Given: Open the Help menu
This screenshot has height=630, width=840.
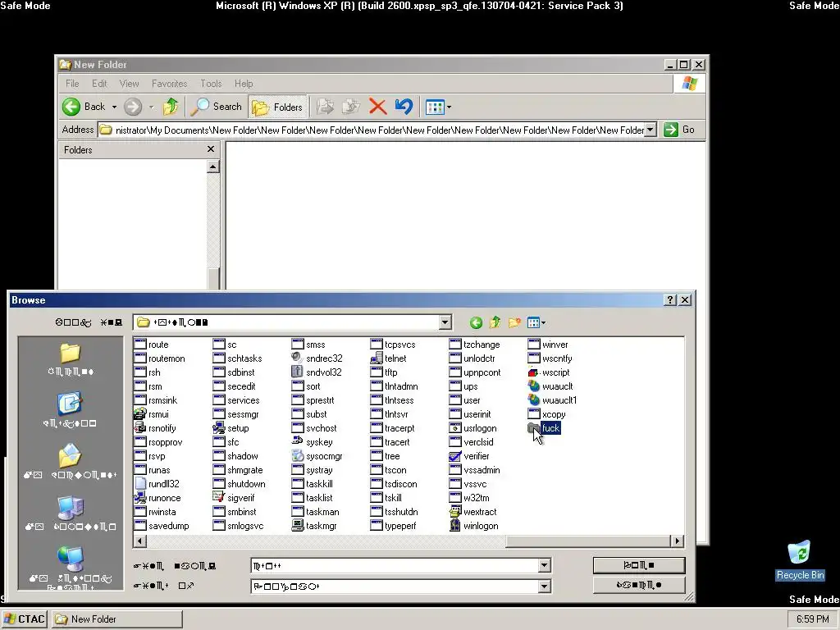Looking at the screenshot, I should [x=244, y=84].
